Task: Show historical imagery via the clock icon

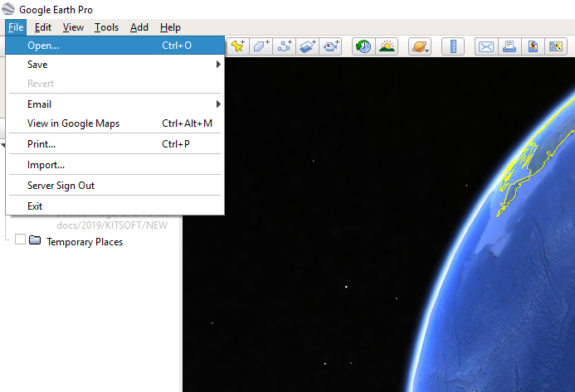Action: click(363, 46)
